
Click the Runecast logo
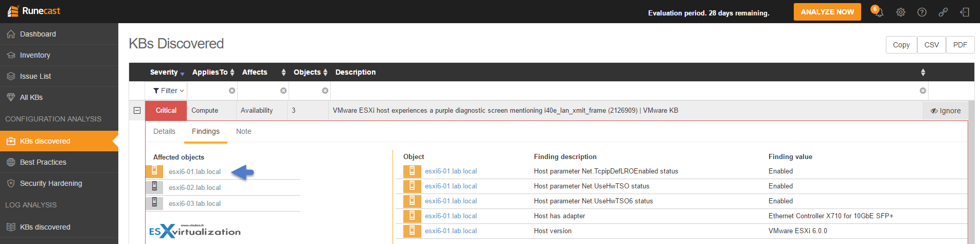pos(34,11)
